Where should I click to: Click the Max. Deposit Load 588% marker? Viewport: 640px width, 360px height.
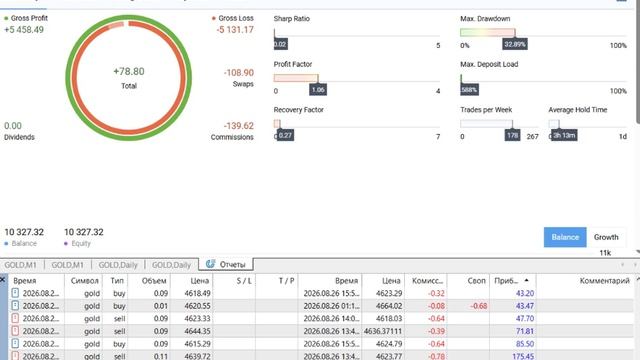point(469,90)
